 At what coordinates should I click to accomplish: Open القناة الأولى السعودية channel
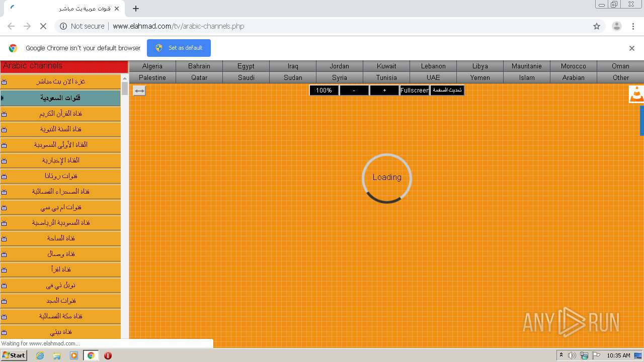60,145
